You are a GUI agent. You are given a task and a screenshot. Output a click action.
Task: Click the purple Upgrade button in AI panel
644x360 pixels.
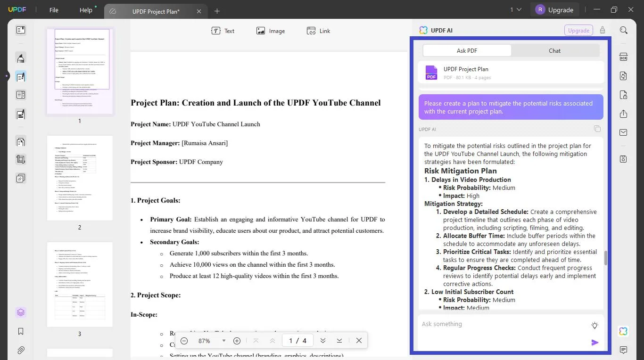(x=578, y=30)
